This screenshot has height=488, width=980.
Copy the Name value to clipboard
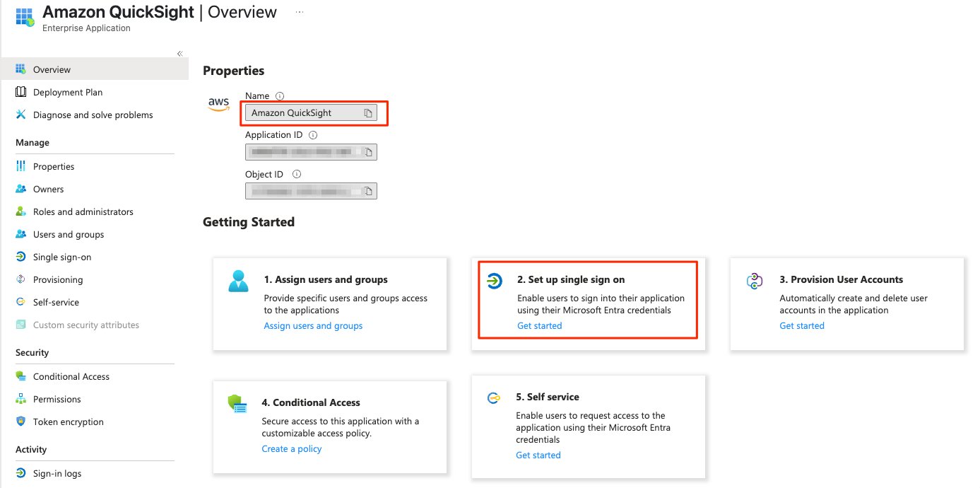[x=368, y=113]
